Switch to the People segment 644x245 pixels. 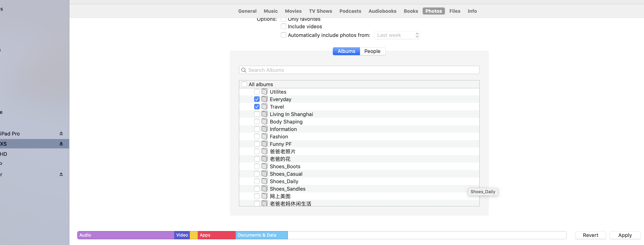coord(372,51)
